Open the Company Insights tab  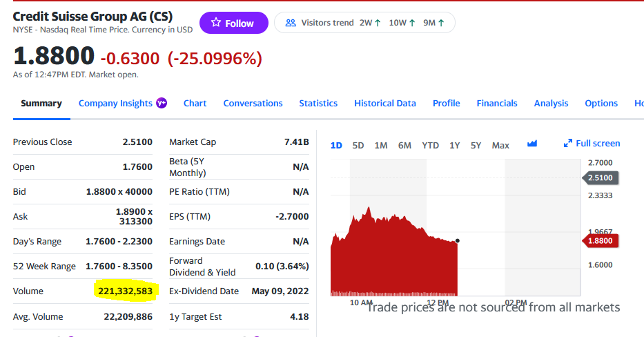[115, 104]
